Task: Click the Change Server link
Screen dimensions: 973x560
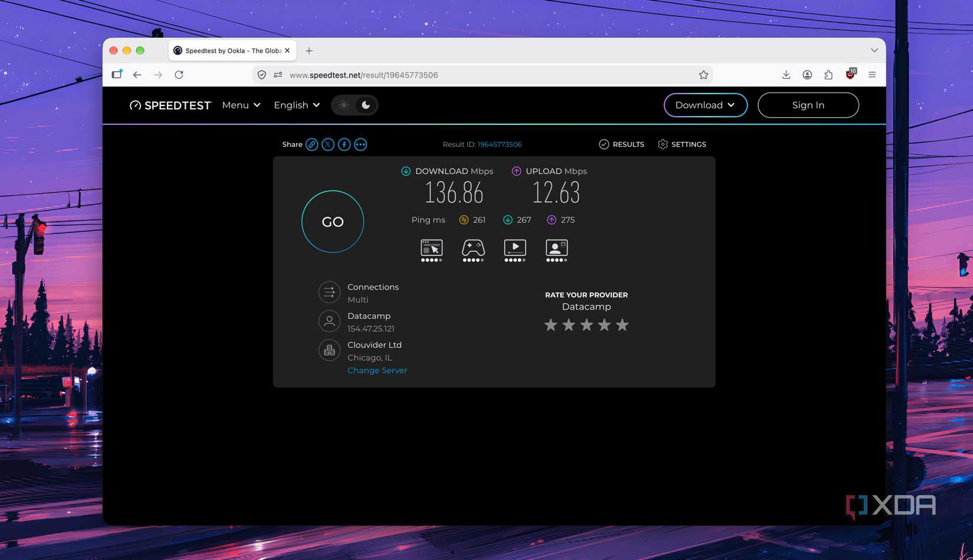Action: tap(377, 370)
